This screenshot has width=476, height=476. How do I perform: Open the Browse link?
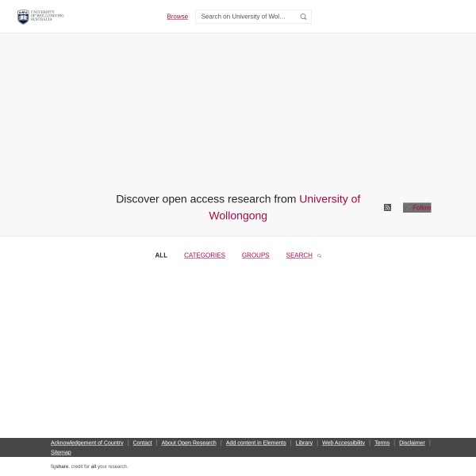[x=177, y=17]
